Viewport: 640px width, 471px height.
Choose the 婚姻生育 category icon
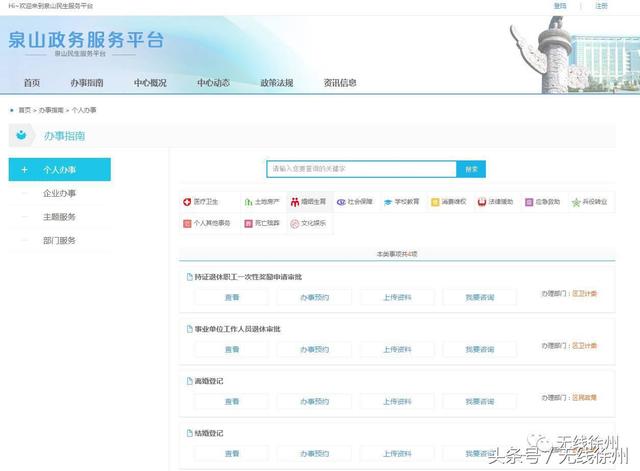tap(295, 202)
